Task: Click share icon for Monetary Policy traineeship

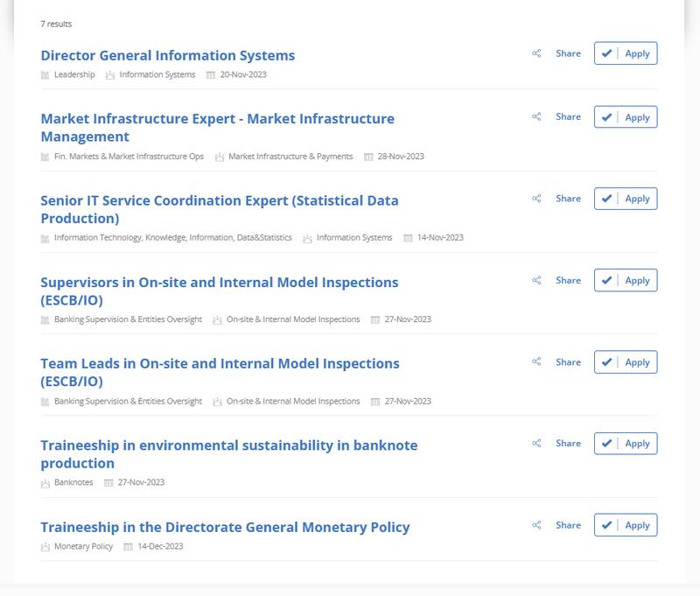Action: coord(536,525)
